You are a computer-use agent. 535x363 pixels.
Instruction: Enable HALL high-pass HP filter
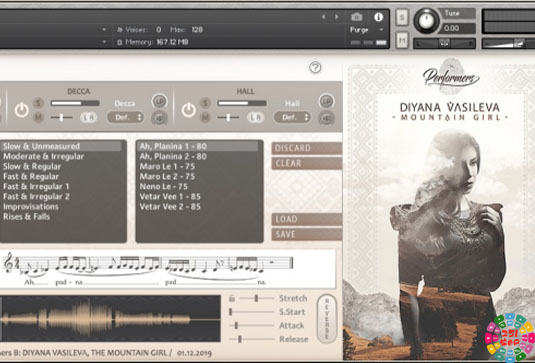point(327,118)
